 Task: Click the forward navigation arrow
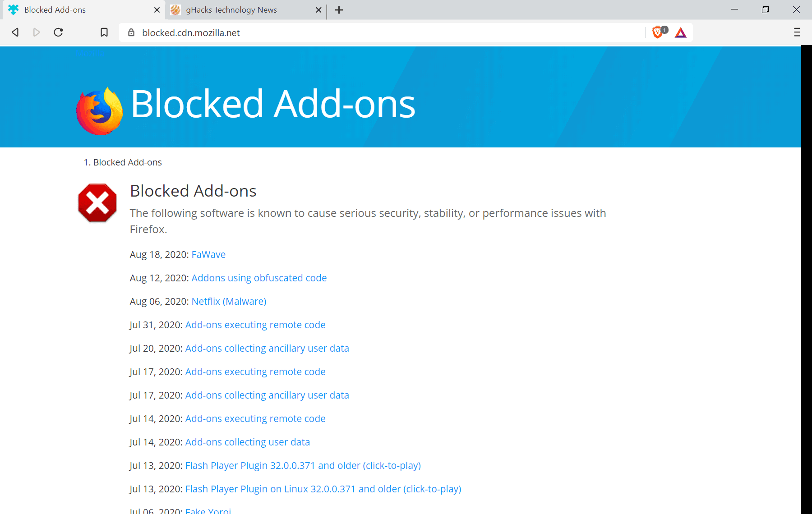(x=37, y=32)
